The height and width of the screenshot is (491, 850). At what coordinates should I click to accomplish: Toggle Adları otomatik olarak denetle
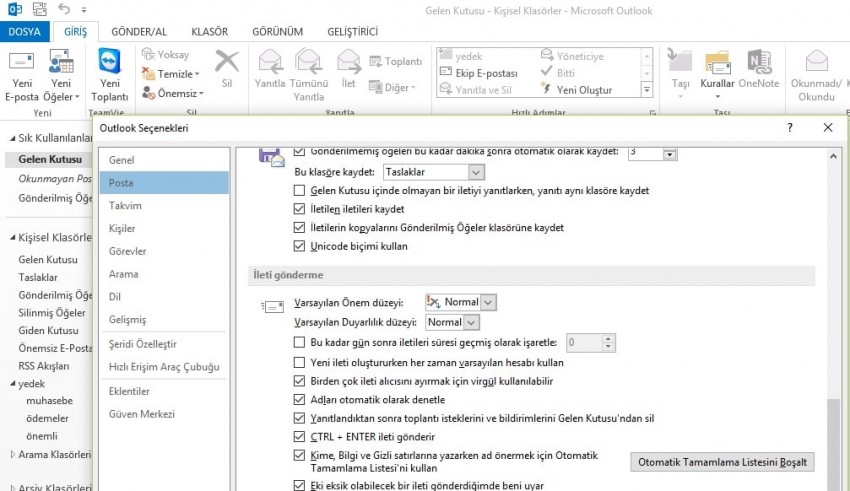click(x=299, y=399)
